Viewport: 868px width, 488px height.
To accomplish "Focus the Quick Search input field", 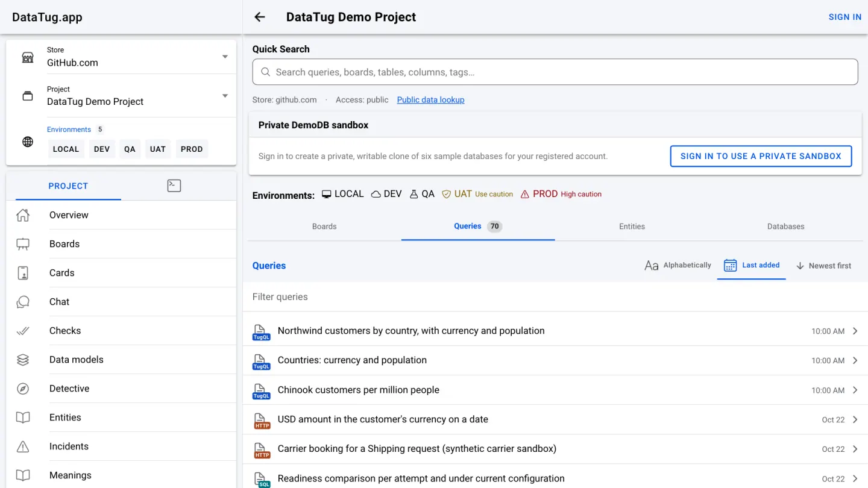I will [555, 72].
